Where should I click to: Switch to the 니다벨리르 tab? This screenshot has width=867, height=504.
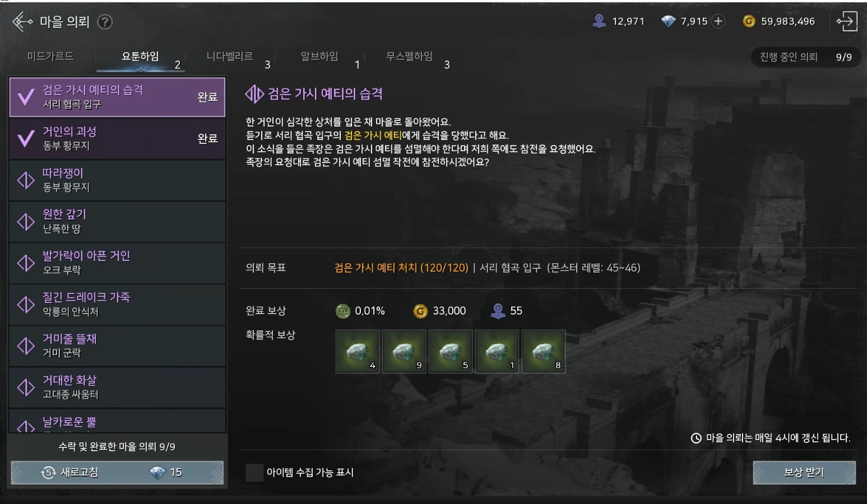[230, 57]
